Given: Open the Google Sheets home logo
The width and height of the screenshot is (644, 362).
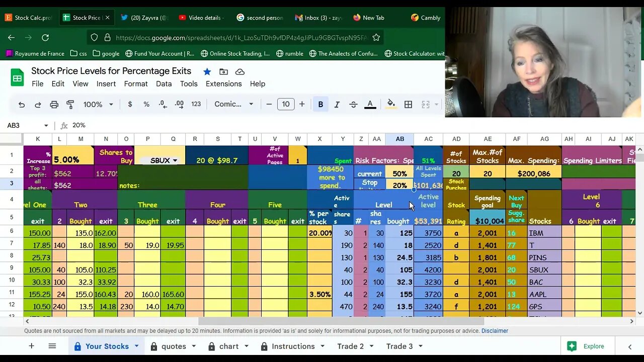Looking at the screenshot, I should point(18,77).
